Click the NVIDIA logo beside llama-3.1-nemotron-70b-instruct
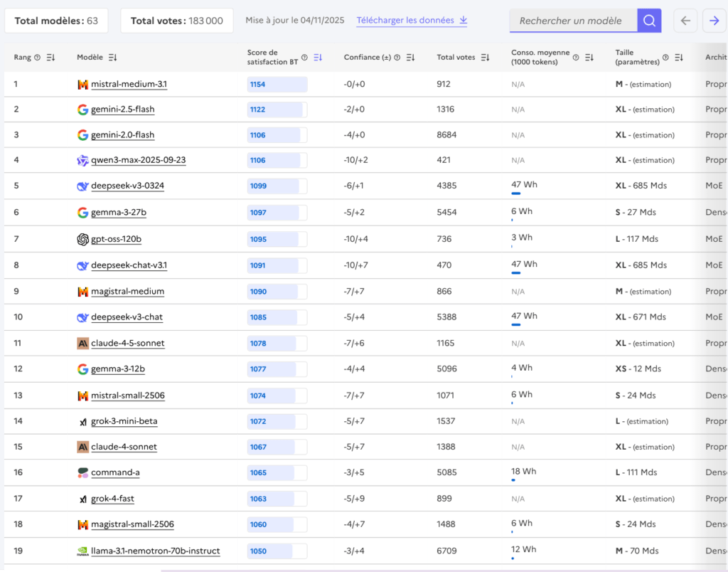 pos(82,551)
